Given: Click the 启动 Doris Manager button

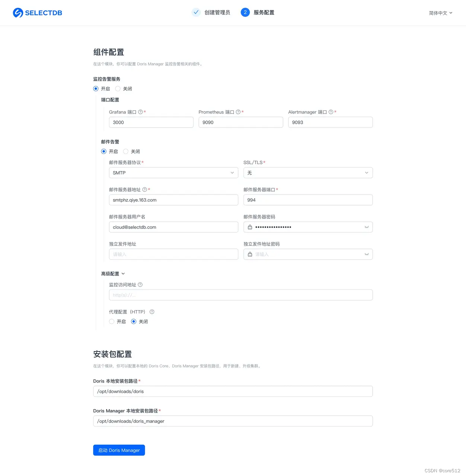Looking at the screenshot, I should coord(119,450).
